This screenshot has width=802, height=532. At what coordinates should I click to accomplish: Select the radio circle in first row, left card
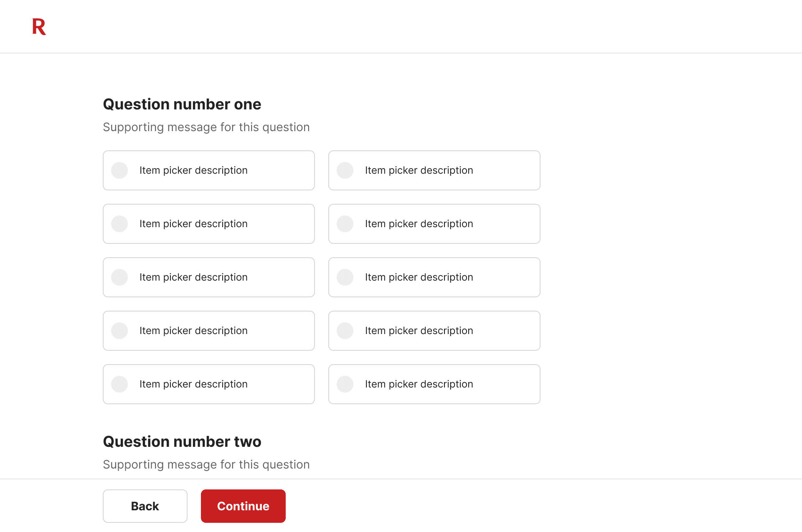click(119, 170)
